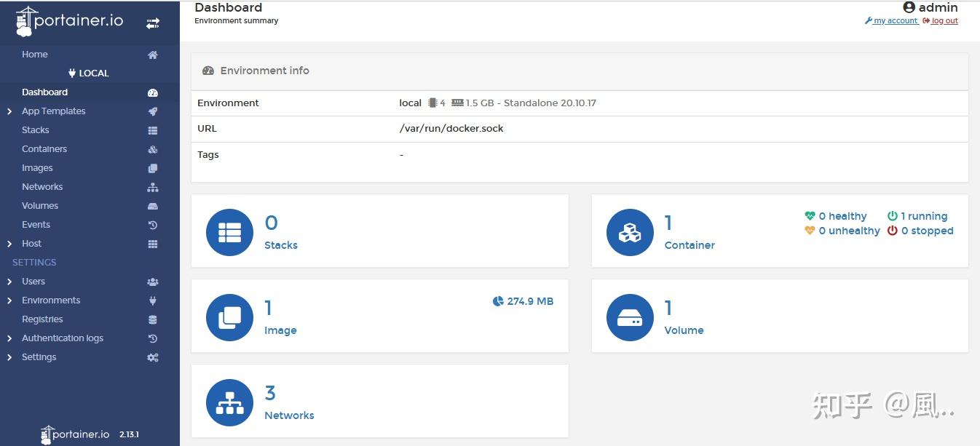This screenshot has height=446, width=980.
Task: Select the Stacks icon in the sidebar
Action: 152,130
